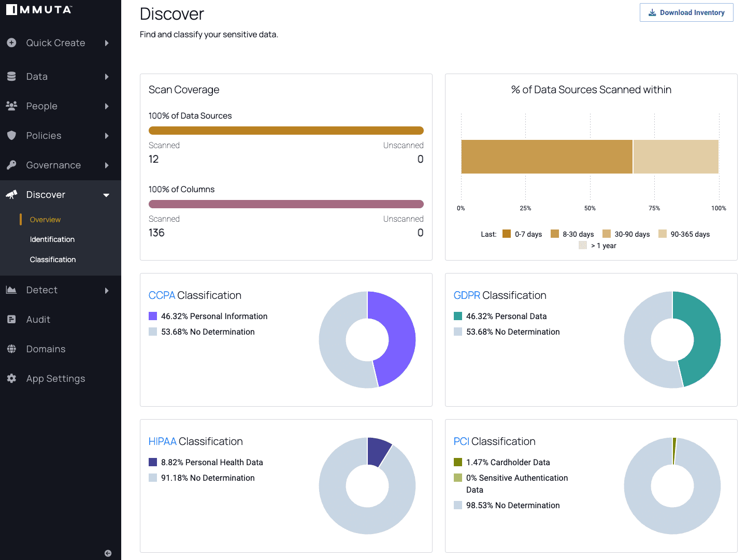Screen dimensions: 747x560
Task: Click the Policies shield icon
Action: [11, 136]
